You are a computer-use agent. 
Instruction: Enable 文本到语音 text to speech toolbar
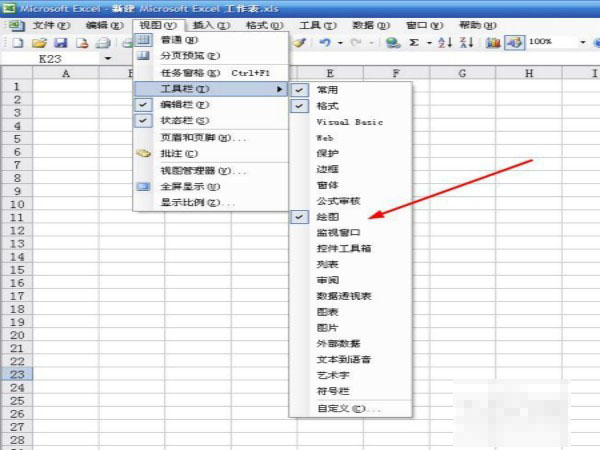tap(351, 359)
